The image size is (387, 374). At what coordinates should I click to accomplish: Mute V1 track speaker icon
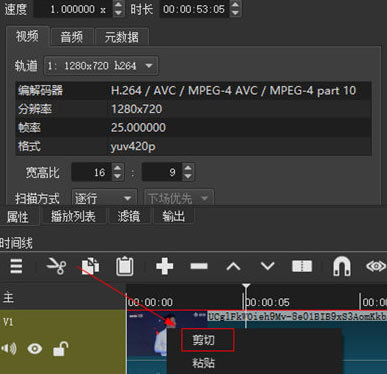pos(9,349)
